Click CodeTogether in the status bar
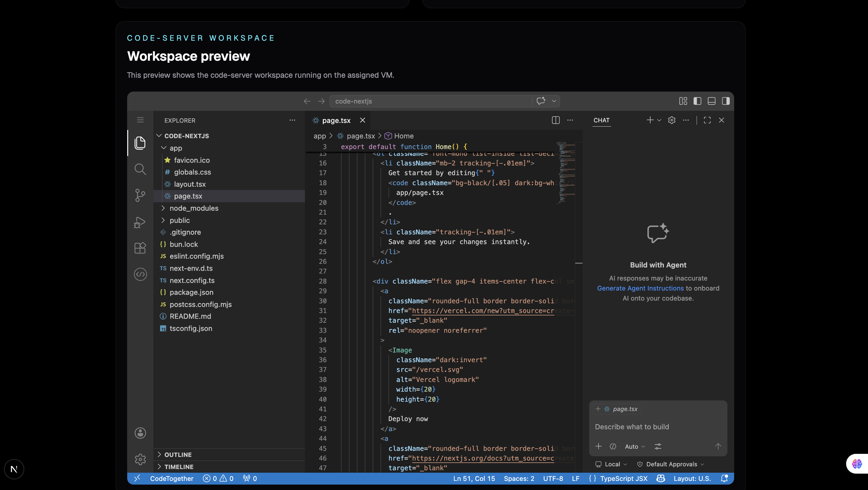Viewport: 868px width, 490px height. point(172,478)
